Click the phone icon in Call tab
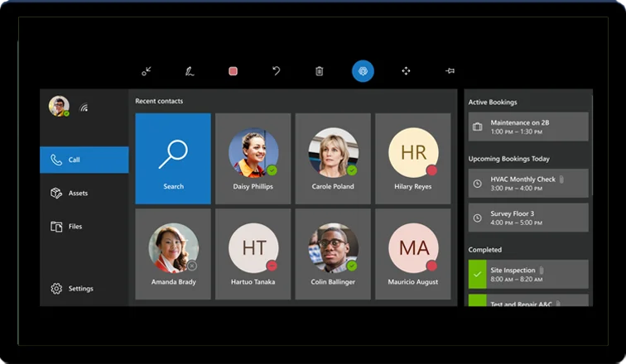This screenshot has width=626, height=364. coord(56,160)
